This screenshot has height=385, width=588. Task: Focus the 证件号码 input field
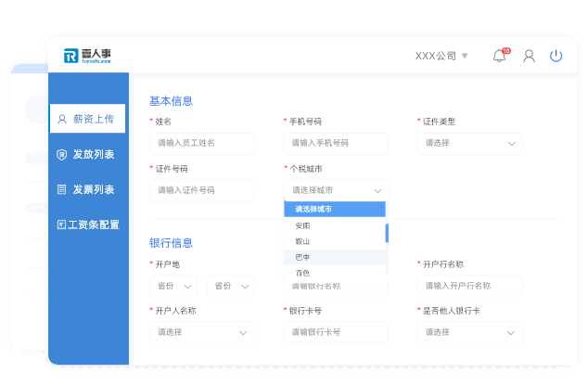[x=202, y=190]
